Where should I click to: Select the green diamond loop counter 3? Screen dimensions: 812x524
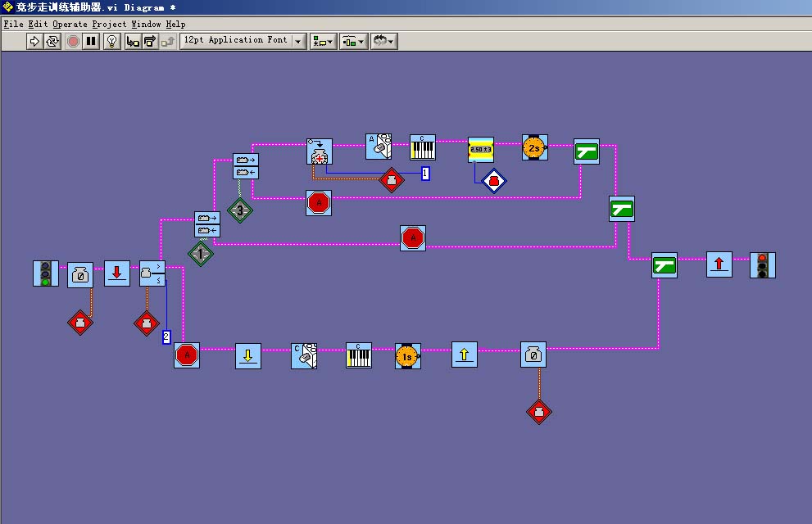(239, 210)
